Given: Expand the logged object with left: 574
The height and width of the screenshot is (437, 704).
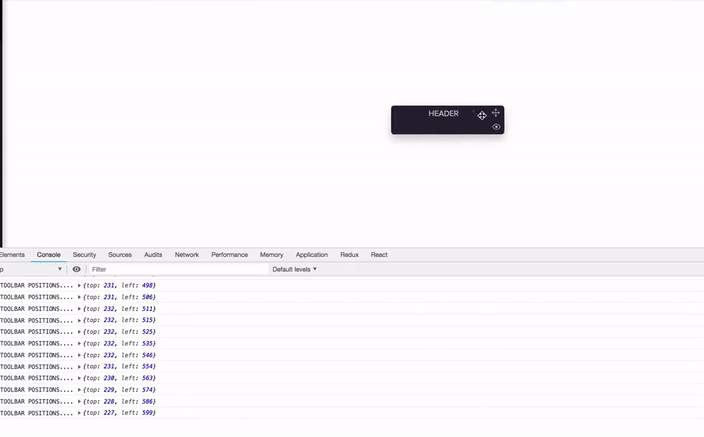Looking at the screenshot, I should [x=79, y=390].
